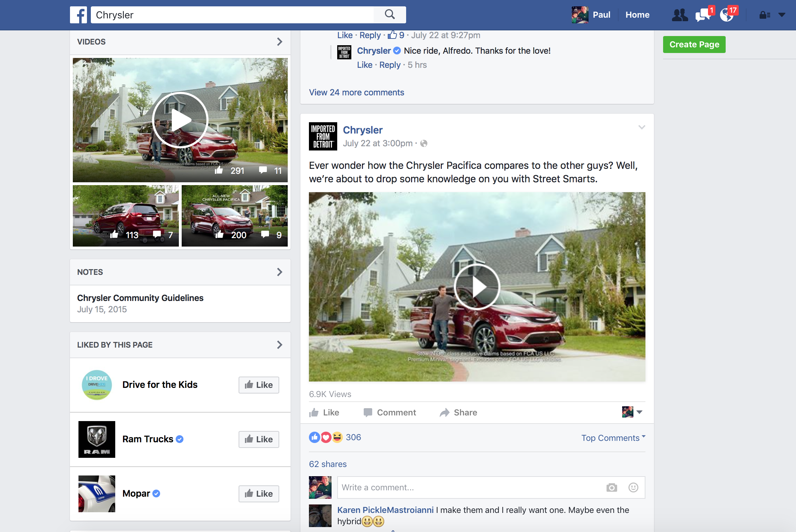Screen dimensions: 796x532
Task: Open the account menu dropdown arrow
Action: [x=782, y=15]
